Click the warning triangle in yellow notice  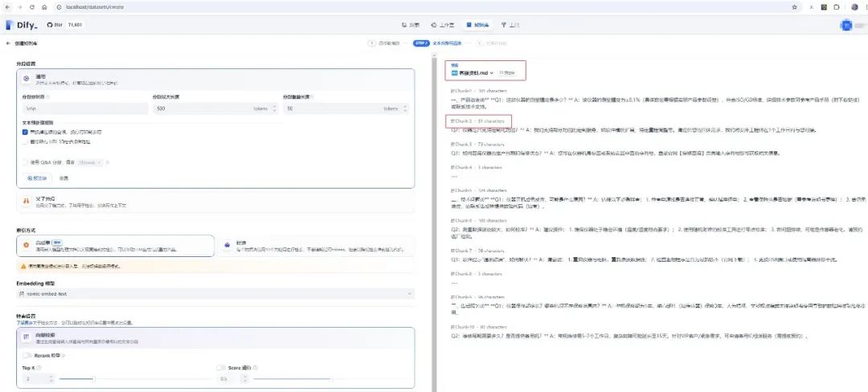point(23,266)
